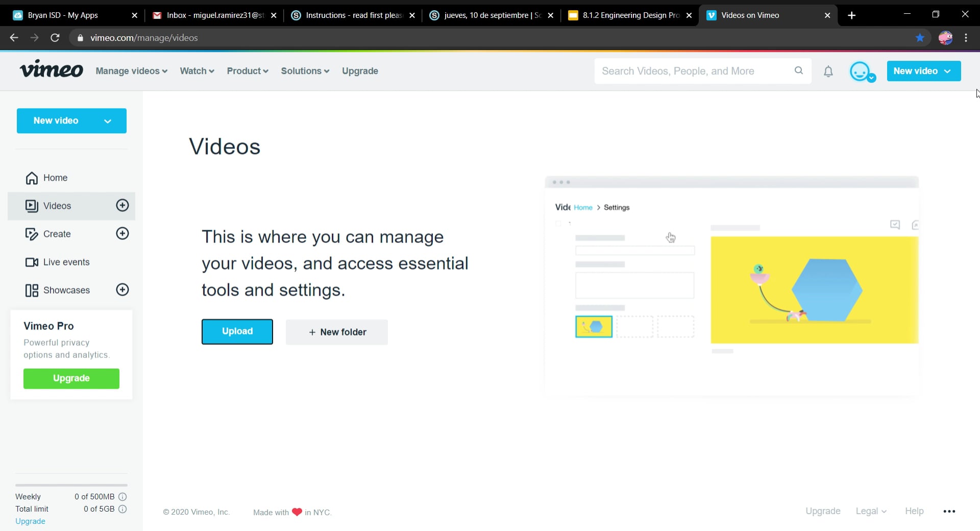Open the sidebar New video dropdown
The height and width of the screenshot is (531, 980).
point(71,120)
